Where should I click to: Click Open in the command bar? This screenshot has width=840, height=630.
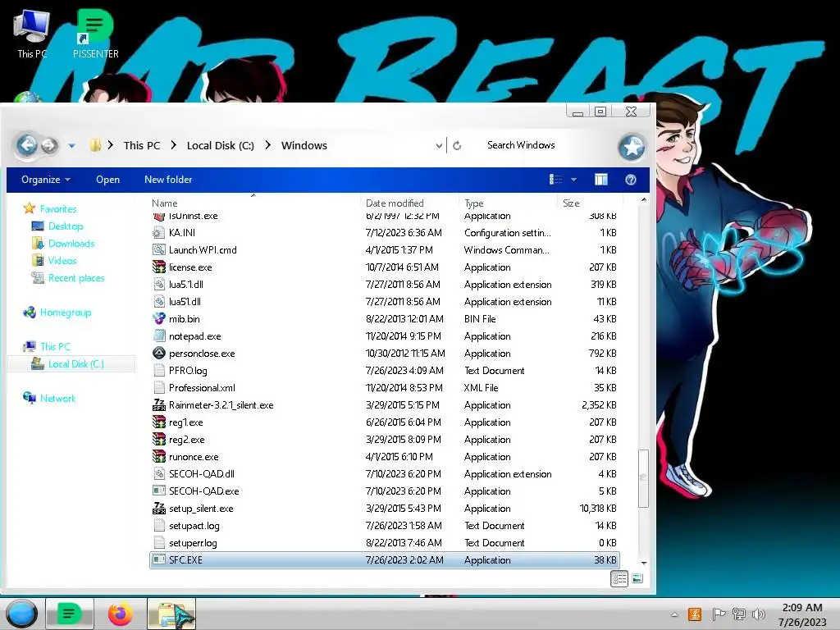tap(107, 180)
